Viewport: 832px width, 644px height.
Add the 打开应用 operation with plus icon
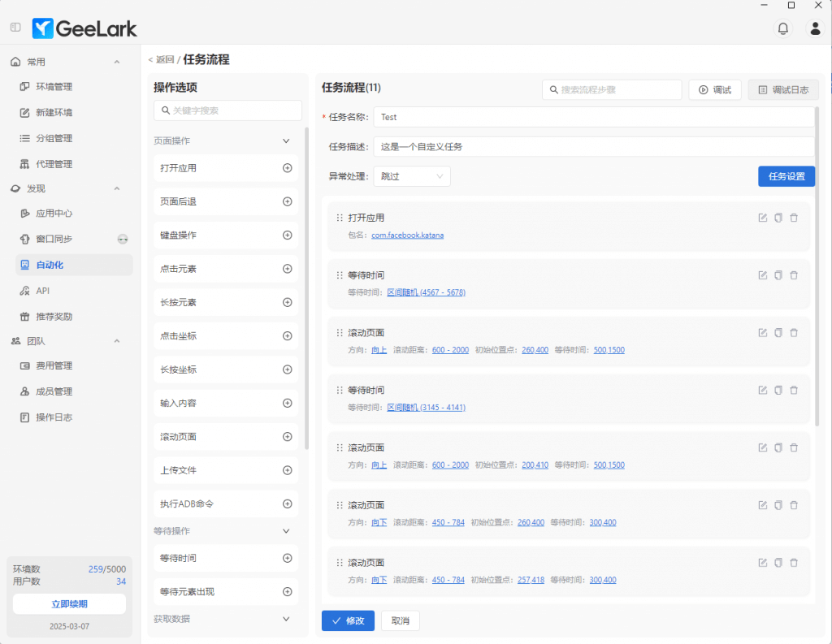(x=287, y=168)
